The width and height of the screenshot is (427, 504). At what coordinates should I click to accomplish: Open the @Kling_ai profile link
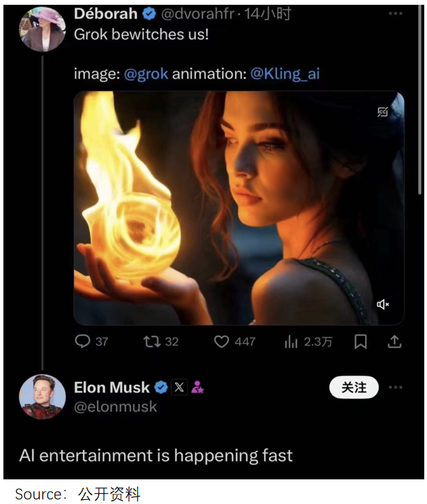point(285,73)
